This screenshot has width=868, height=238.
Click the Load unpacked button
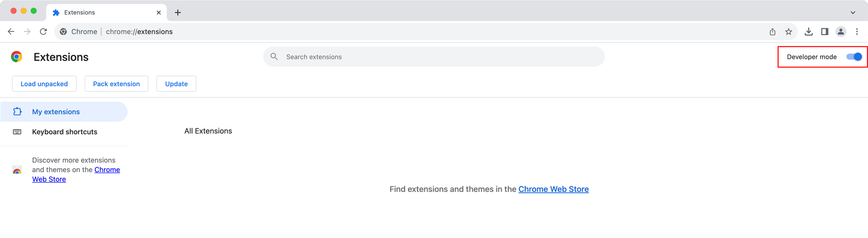pyautogui.click(x=44, y=84)
